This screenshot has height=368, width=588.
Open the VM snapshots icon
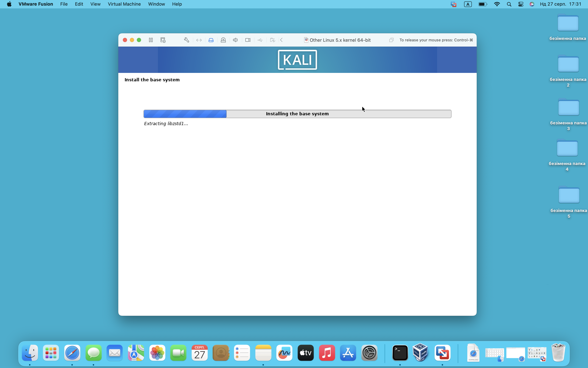163,40
